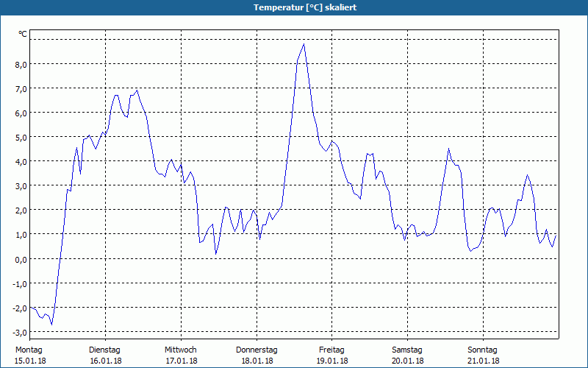Click the lowest temperature point on Monday
Screen dimensions: 588x368
51,325
